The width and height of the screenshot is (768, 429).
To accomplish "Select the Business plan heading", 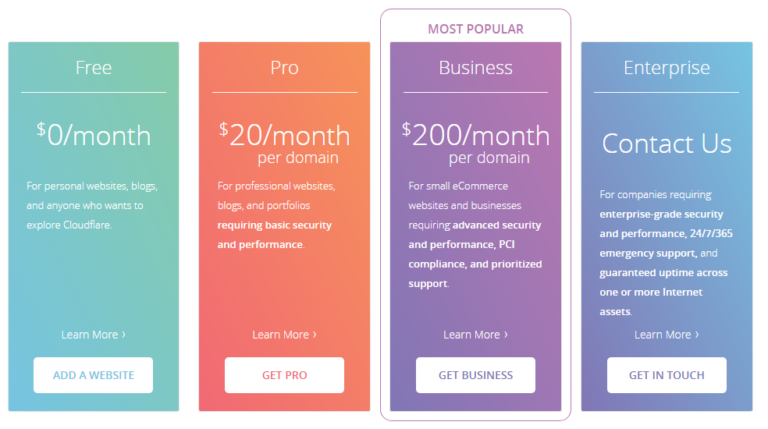I will tap(476, 68).
